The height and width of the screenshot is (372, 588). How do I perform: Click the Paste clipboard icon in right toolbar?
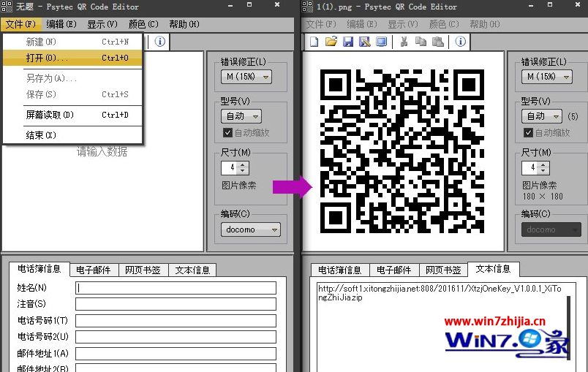point(437,42)
